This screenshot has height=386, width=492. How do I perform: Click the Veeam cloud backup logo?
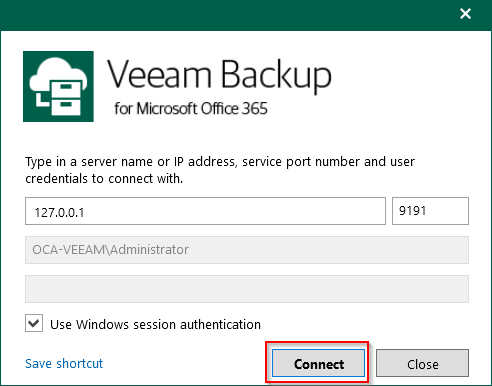coord(58,86)
